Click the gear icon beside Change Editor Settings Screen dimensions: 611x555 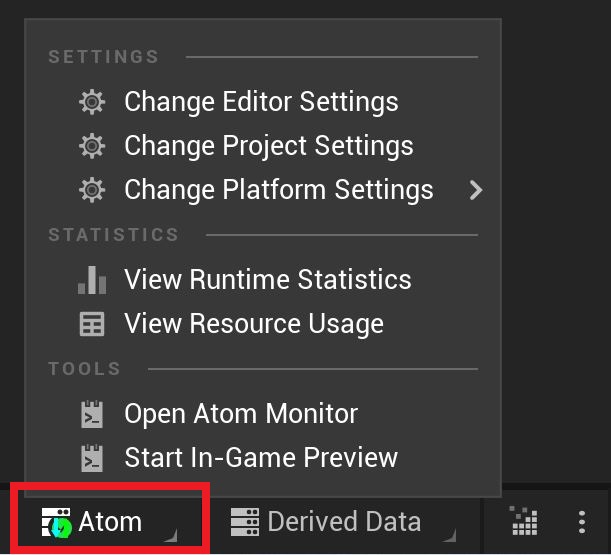tap(92, 102)
